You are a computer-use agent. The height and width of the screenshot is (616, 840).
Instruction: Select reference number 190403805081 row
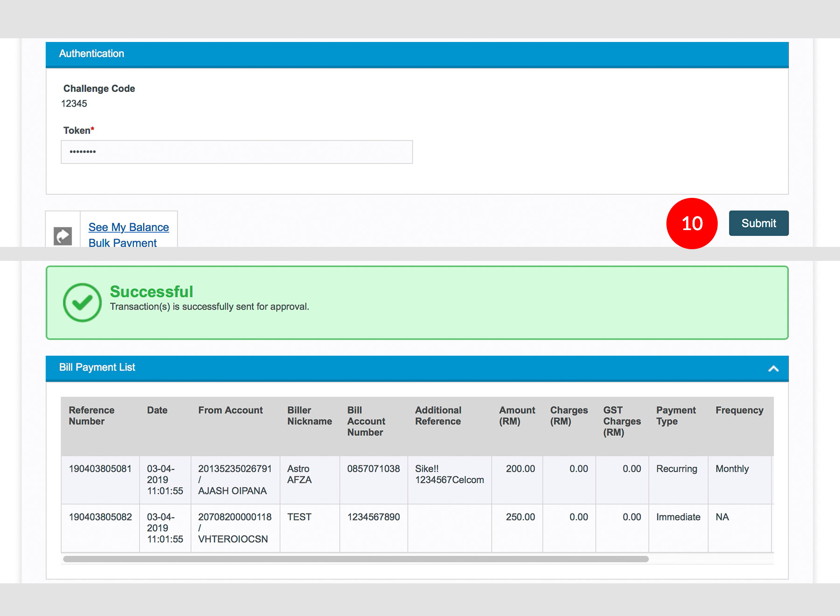coord(100,469)
